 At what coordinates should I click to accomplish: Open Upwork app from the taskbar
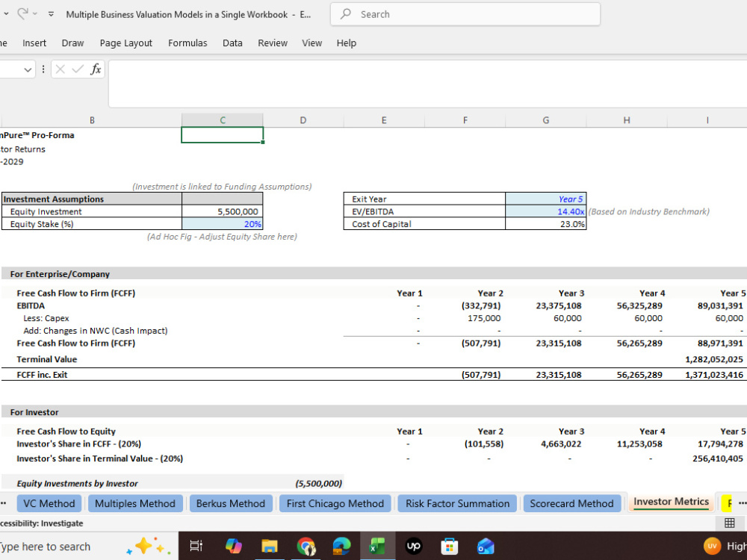pyautogui.click(x=413, y=547)
